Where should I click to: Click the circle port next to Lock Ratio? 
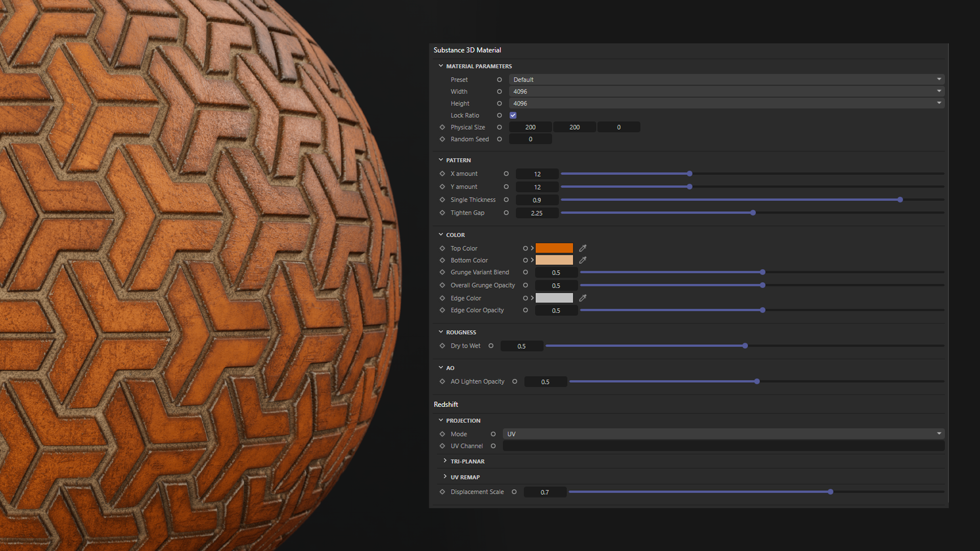pos(499,115)
